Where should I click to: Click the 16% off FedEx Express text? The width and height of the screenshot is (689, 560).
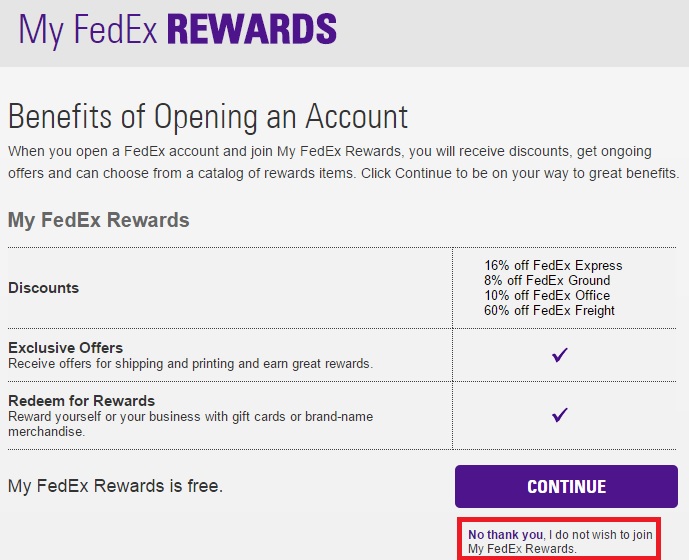[x=553, y=265]
